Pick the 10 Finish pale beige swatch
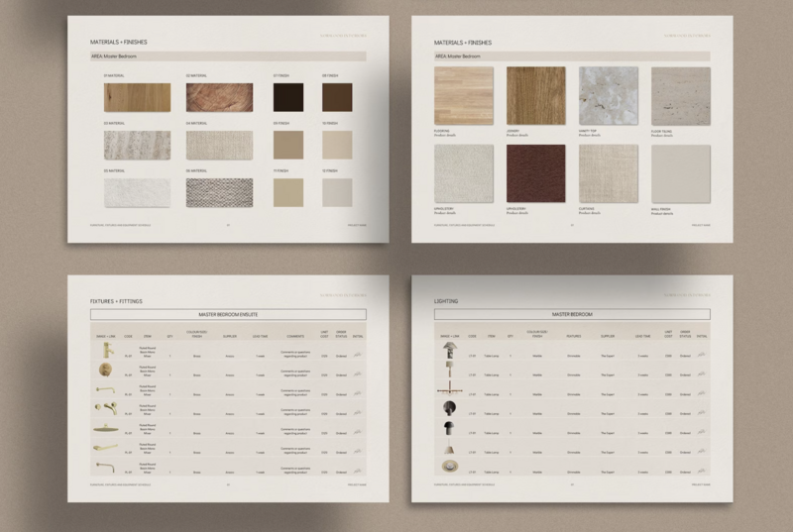793x532 pixels. click(337, 145)
